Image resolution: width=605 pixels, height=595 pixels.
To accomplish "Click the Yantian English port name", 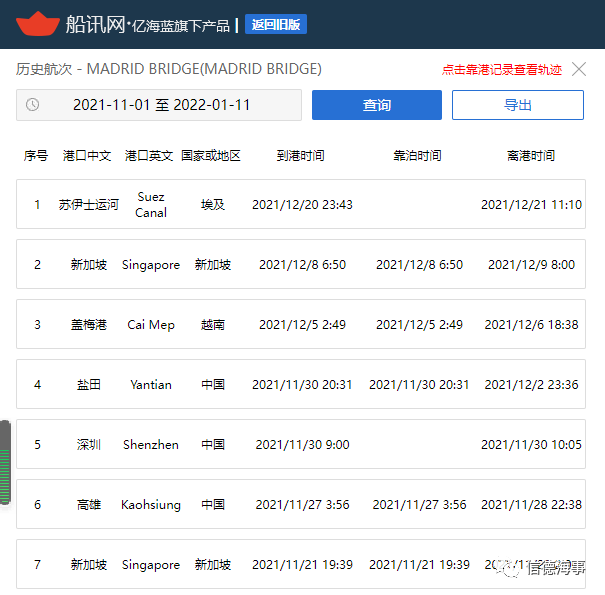I will (x=151, y=385).
